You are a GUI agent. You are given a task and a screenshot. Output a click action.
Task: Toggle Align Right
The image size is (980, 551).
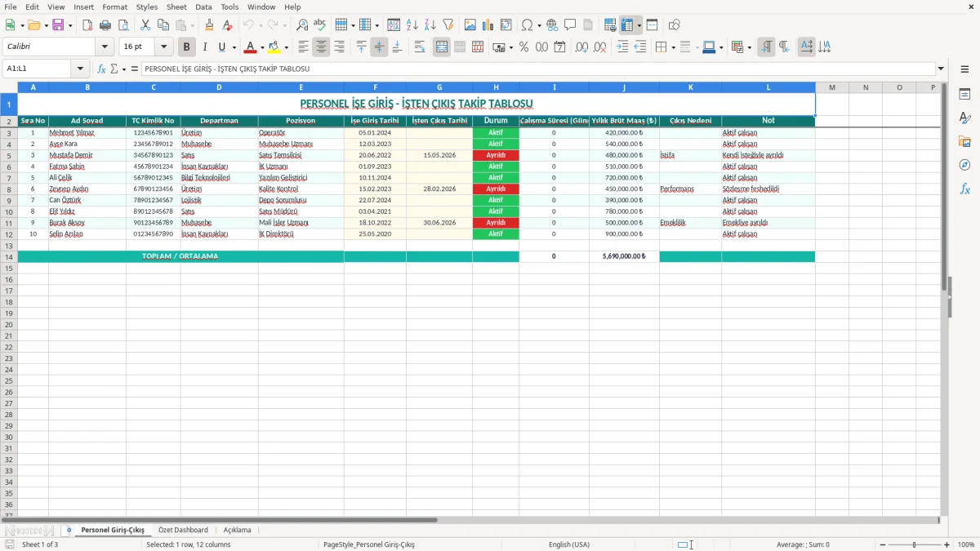[339, 47]
